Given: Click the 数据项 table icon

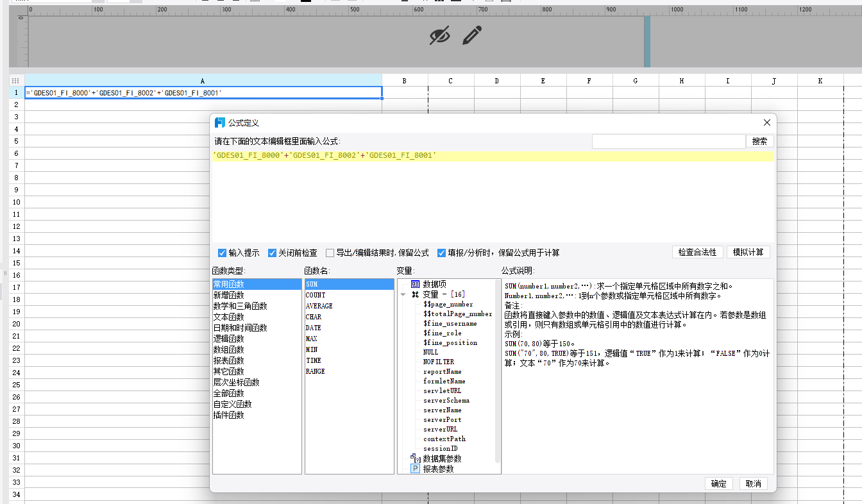Looking at the screenshot, I should [x=415, y=284].
